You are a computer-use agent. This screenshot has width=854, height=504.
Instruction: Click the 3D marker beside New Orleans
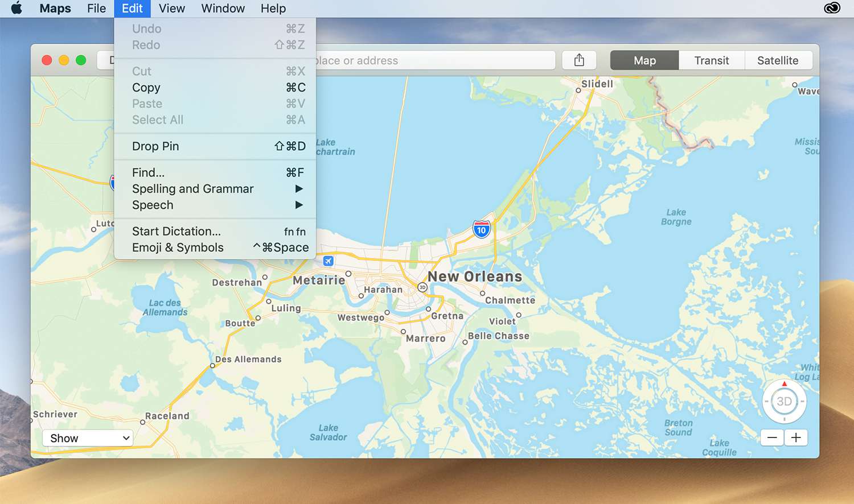tap(422, 287)
